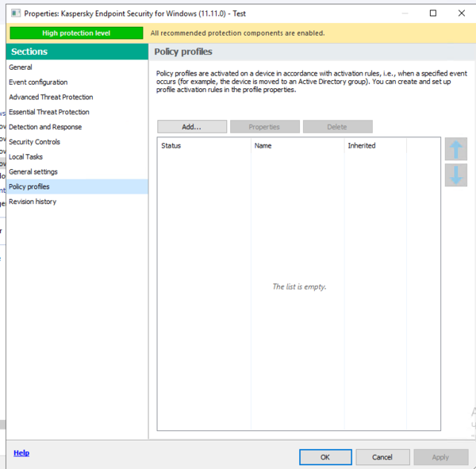
Task: Open the Security Controls section
Action: pyautogui.click(x=77, y=141)
